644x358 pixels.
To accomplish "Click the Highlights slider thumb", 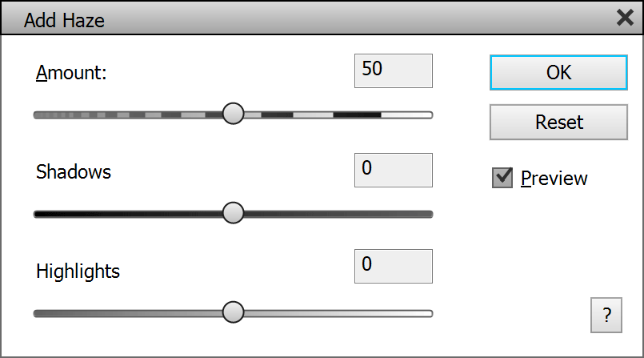I will (233, 312).
